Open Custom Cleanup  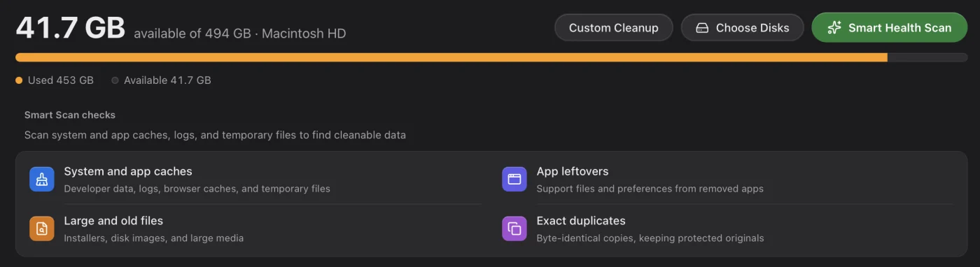coord(614,28)
